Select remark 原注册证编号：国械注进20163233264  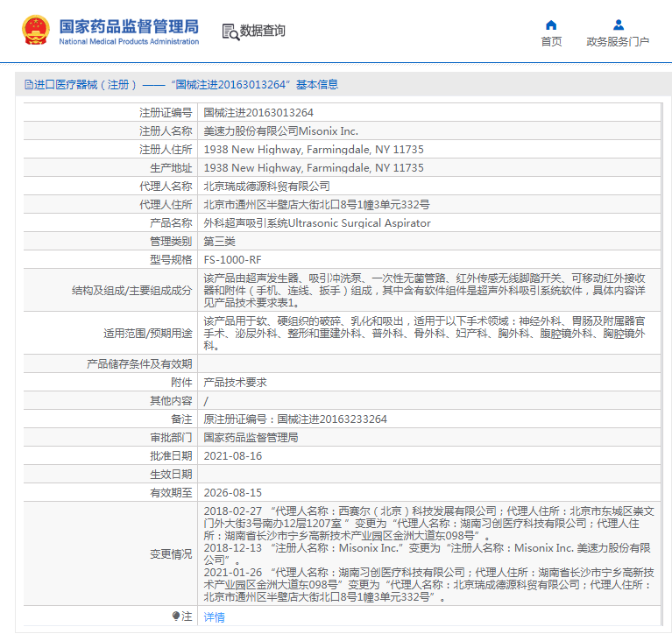click(295, 419)
